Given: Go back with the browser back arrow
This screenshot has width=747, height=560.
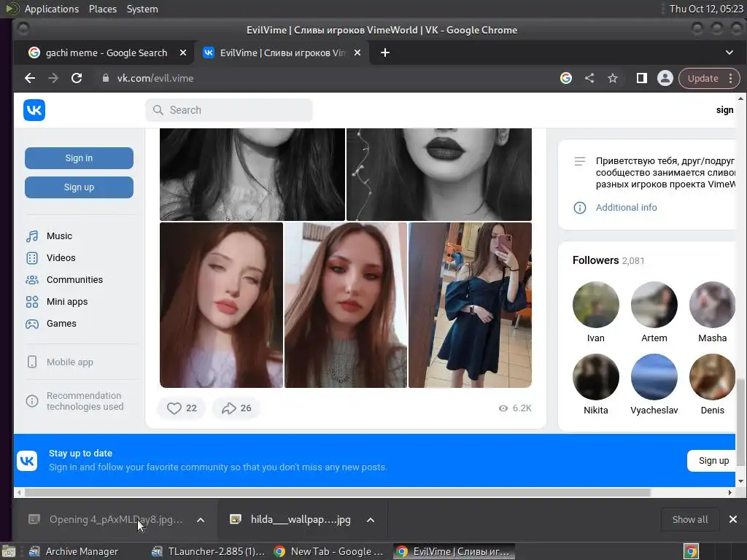Looking at the screenshot, I should [30, 78].
